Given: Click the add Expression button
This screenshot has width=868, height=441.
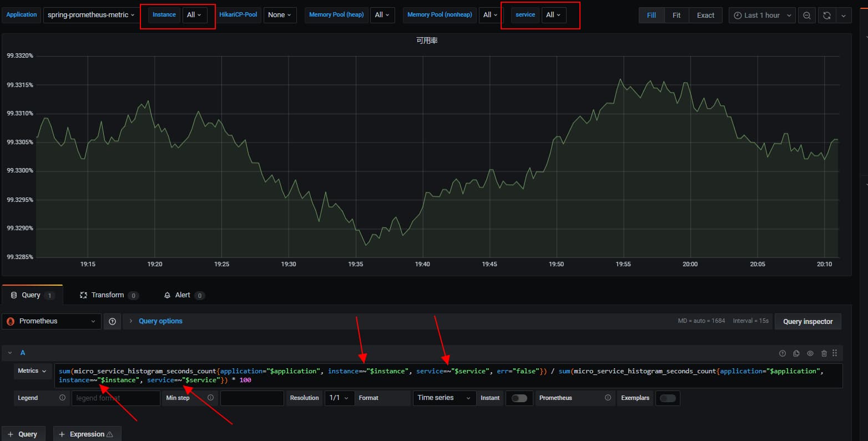Looking at the screenshot, I should tap(87, 434).
